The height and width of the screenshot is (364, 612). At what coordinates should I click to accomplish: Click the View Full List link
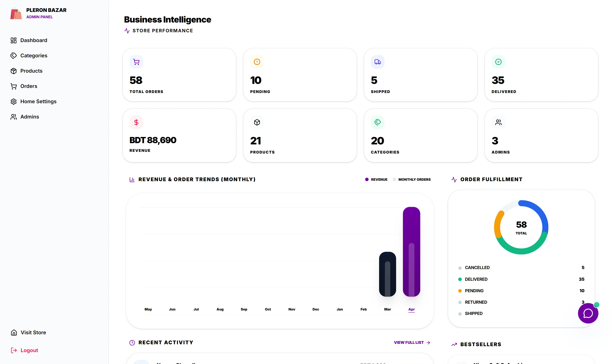click(x=412, y=342)
